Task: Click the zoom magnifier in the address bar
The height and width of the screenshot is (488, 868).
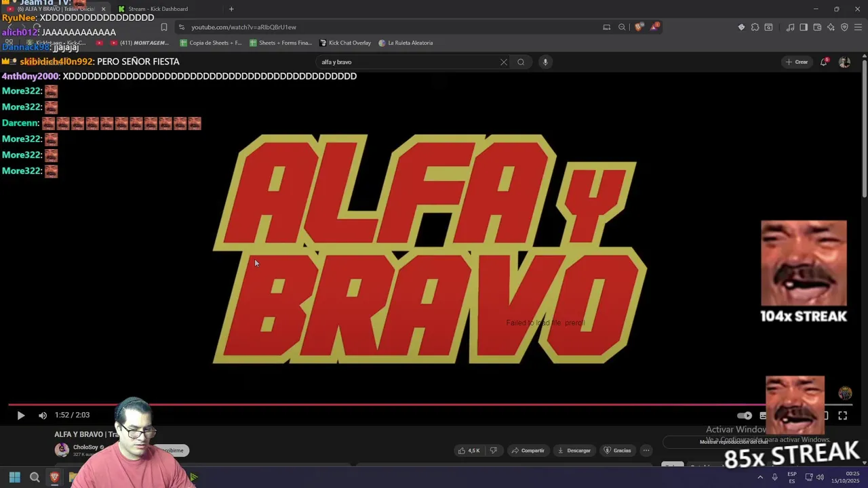Action: 622,27
